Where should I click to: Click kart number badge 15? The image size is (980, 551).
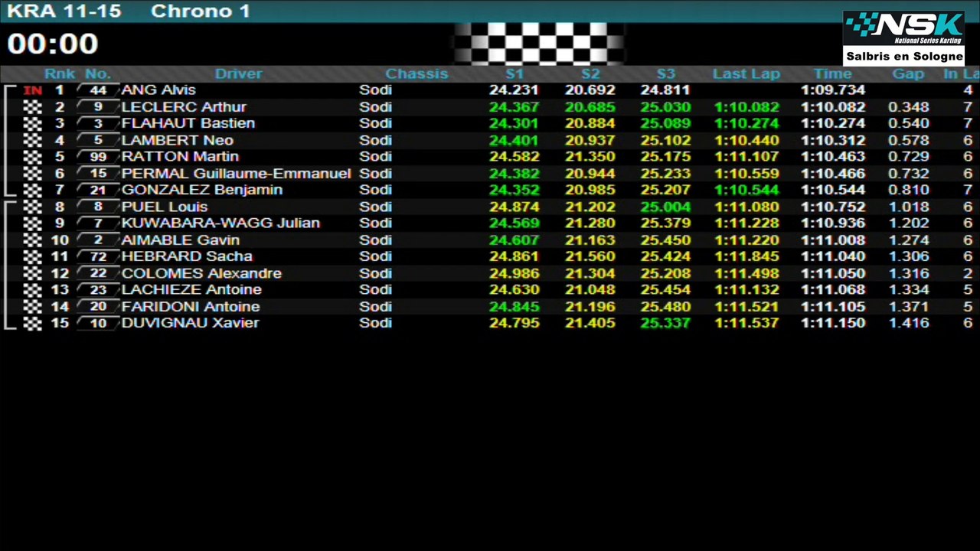[x=98, y=174]
